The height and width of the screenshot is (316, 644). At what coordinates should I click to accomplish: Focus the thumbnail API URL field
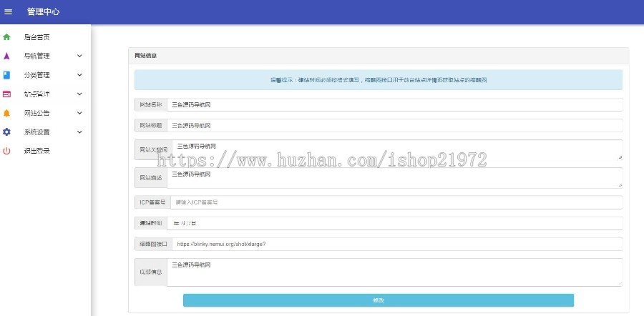pyautogui.click(x=397, y=245)
